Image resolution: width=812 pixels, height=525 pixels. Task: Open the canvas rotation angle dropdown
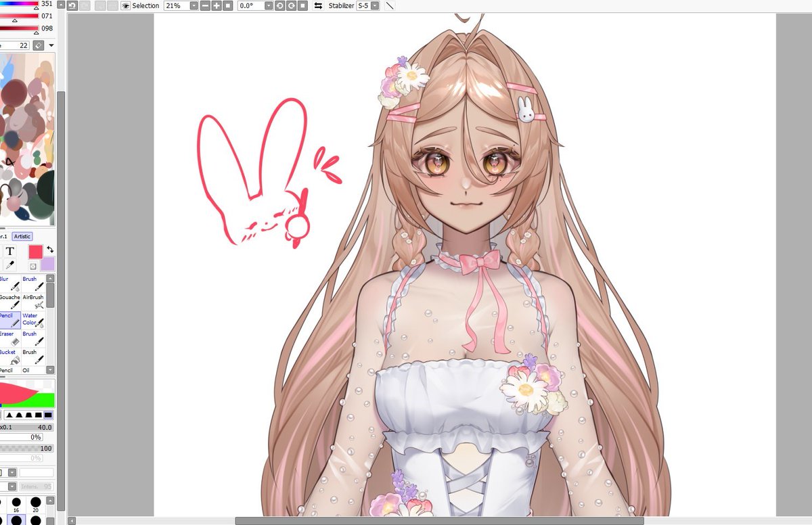tap(270, 5)
